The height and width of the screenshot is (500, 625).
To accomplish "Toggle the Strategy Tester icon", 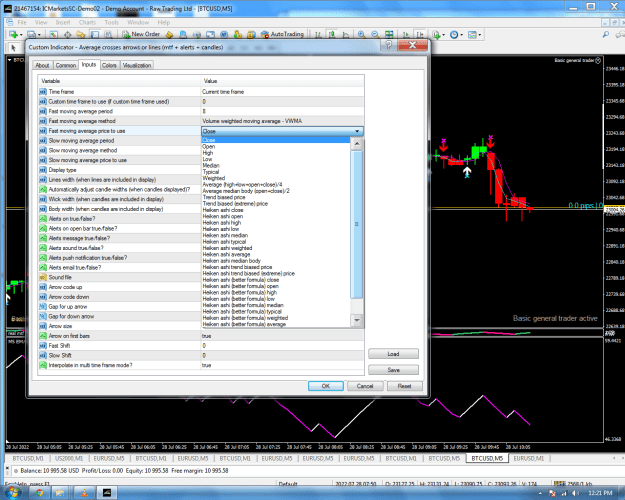I will pyautogui.click(x=108, y=35).
